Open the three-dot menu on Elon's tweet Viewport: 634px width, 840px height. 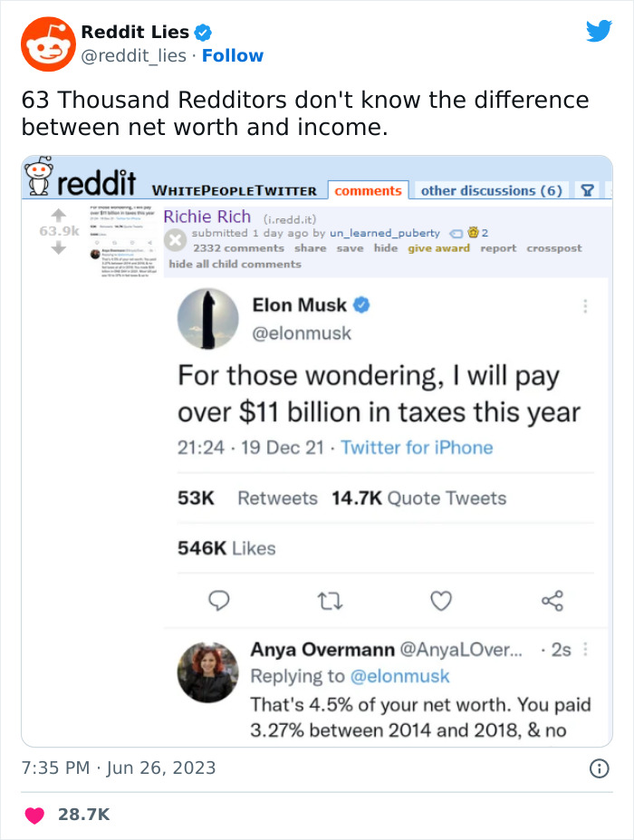pyautogui.click(x=585, y=307)
